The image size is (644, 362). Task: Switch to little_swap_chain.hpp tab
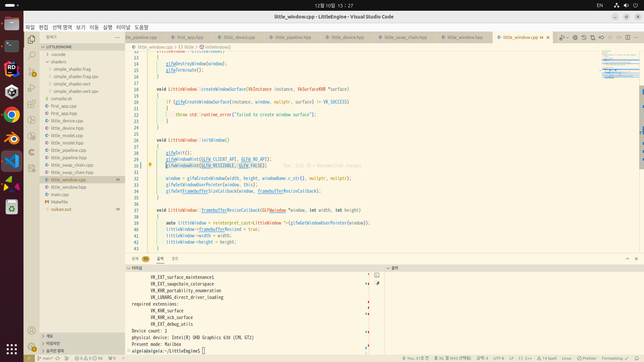405,37
